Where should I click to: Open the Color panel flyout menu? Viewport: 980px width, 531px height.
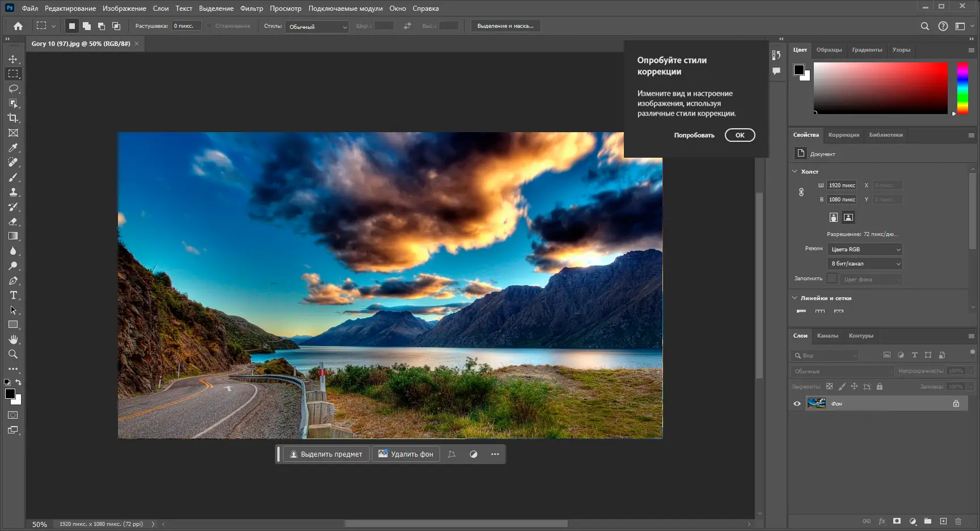coord(971,50)
